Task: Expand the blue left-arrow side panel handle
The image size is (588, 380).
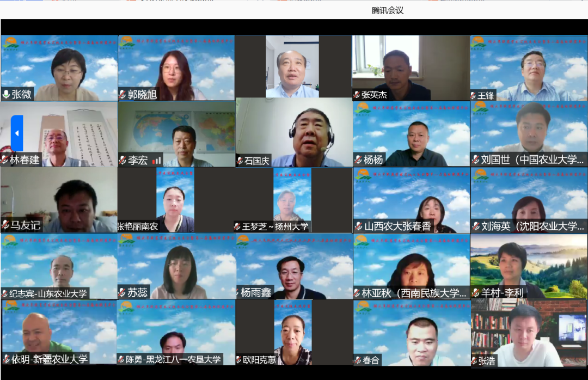Action: pos(17,133)
